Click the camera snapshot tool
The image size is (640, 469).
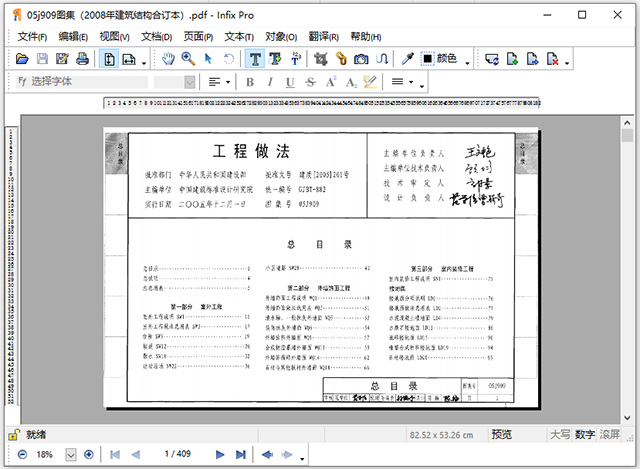click(x=361, y=59)
